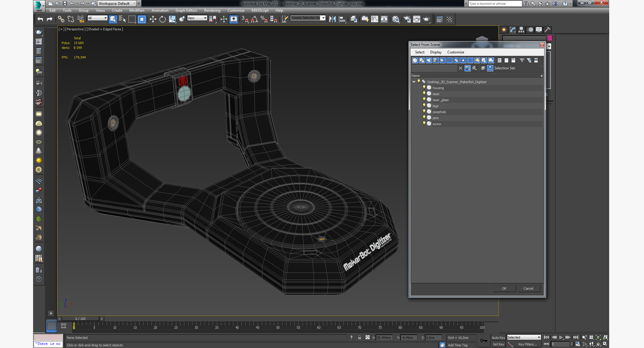Click the Auto Key button
644x348 pixels.
click(498, 338)
